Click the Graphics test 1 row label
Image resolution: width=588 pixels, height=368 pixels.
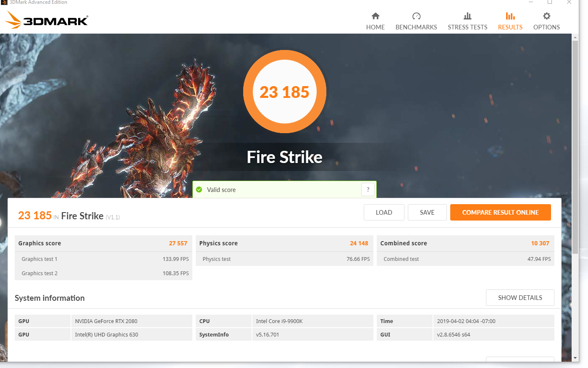(x=39, y=259)
